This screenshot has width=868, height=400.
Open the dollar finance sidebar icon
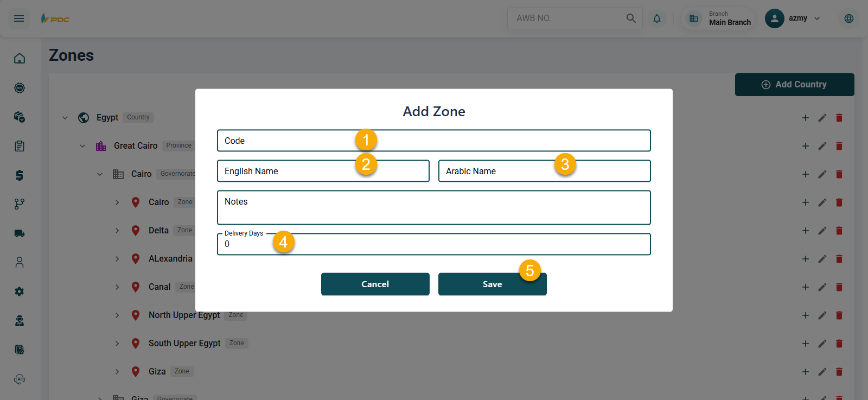tap(20, 175)
